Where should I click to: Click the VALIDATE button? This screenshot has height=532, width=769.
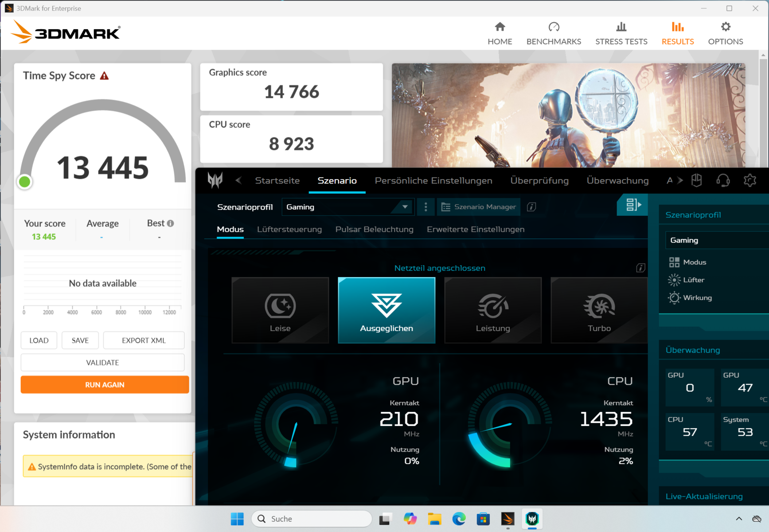tap(102, 363)
